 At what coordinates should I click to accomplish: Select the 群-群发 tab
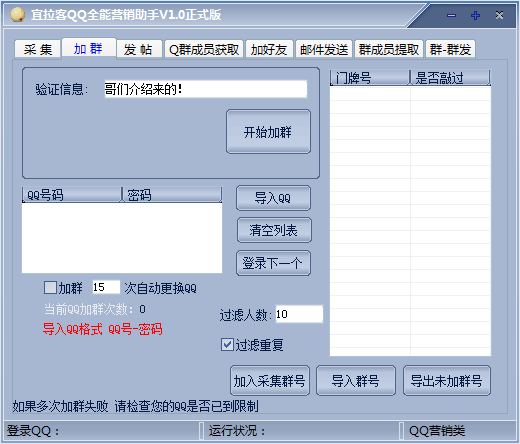(x=450, y=50)
